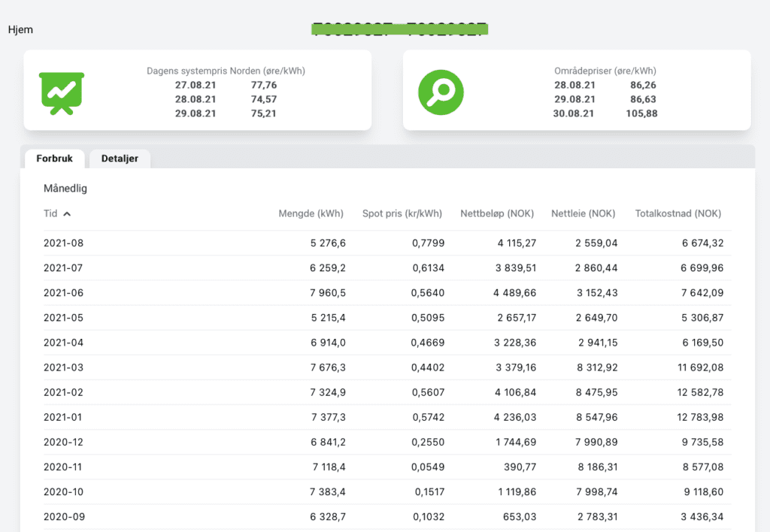Click net amount 4 115,27

click(517, 243)
